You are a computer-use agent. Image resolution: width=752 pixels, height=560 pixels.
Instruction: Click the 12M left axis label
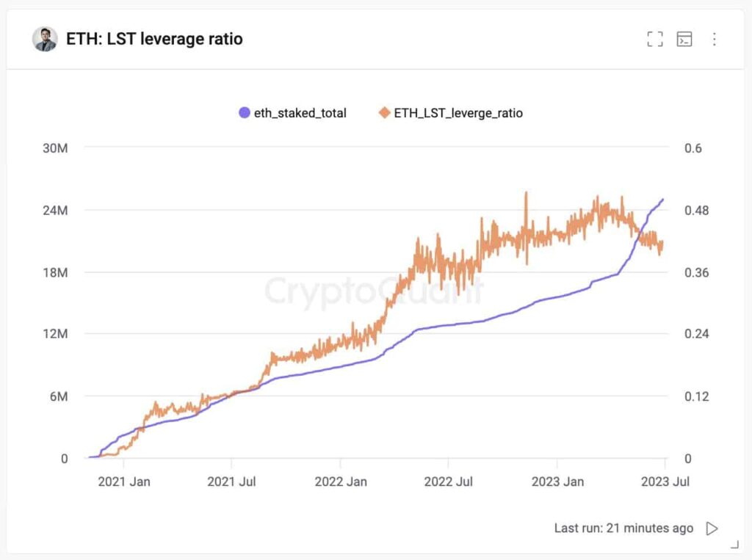[55, 335]
